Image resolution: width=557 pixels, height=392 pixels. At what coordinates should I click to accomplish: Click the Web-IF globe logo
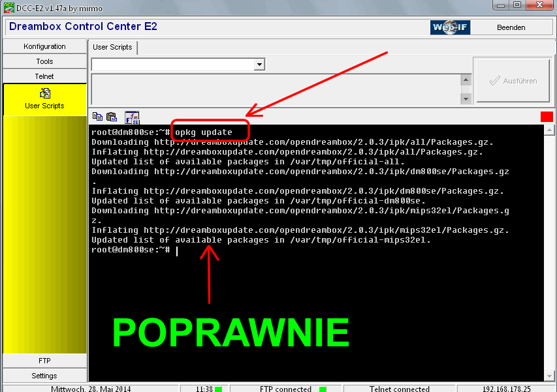[450, 27]
